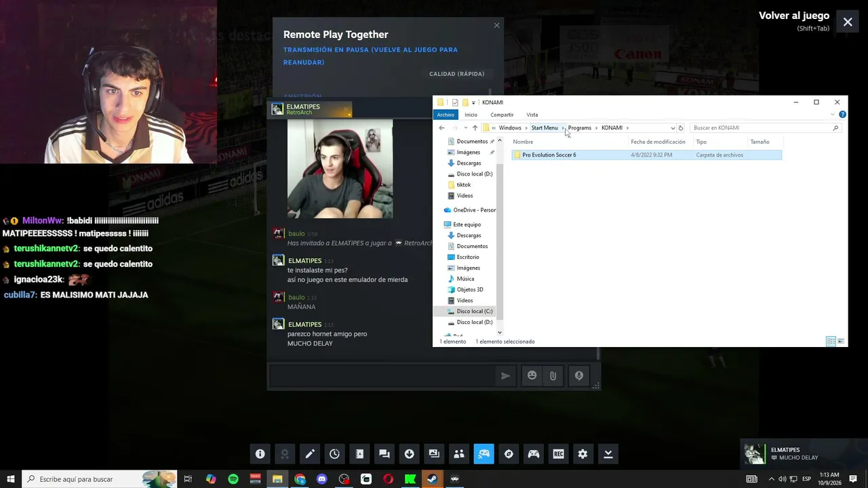868x488 pixels.
Task: Sort by the Fecha de modificación column
Action: (x=658, y=142)
